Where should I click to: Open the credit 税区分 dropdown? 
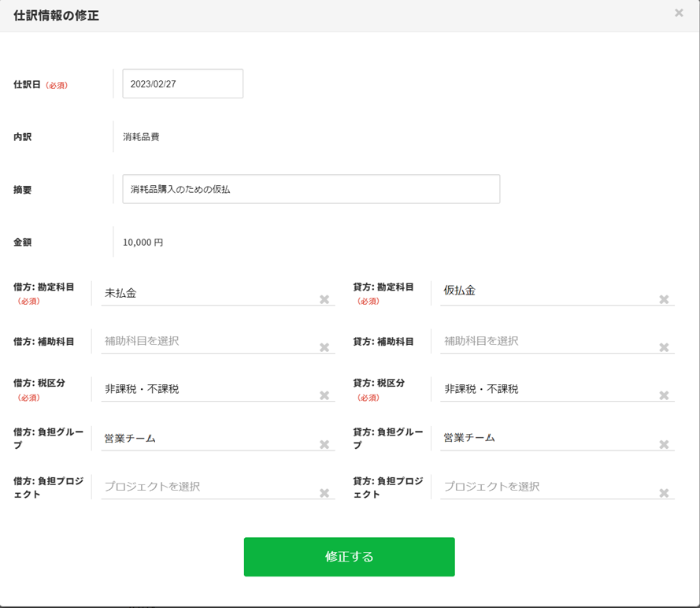[543, 389]
